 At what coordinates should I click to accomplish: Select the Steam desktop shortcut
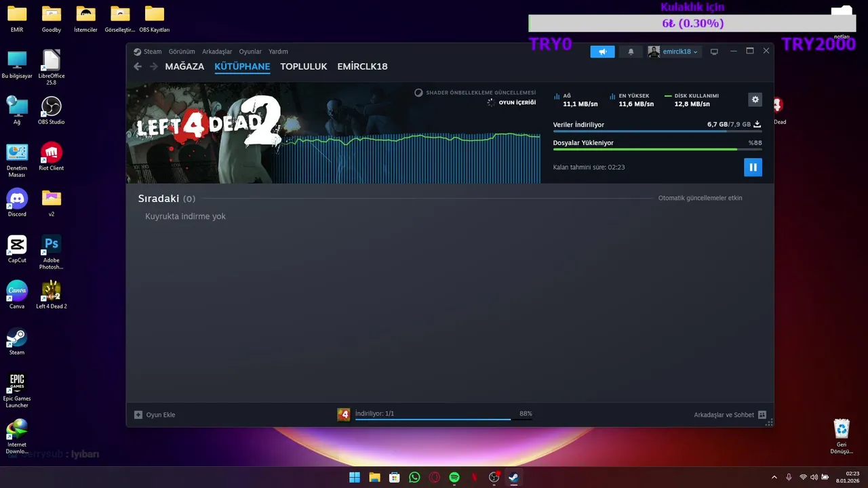pyautogui.click(x=17, y=341)
